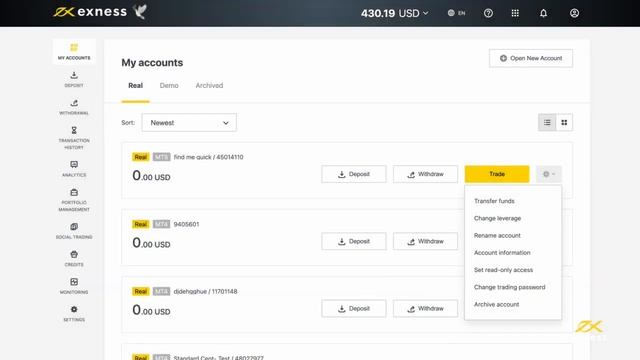Viewport: 640px width, 360px height.
Task: Open Withdrawal sidebar section
Action: [x=74, y=107]
